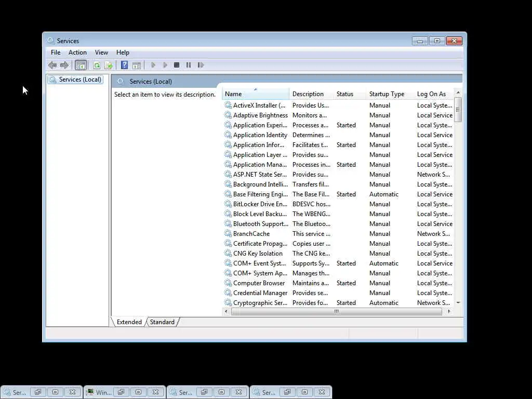Select the Base Filtering Engine service
Screen dimensions: 532x399
coord(338,194)
